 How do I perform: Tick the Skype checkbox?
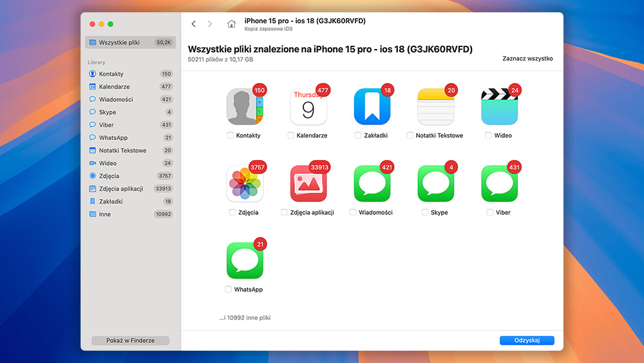[424, 213]
